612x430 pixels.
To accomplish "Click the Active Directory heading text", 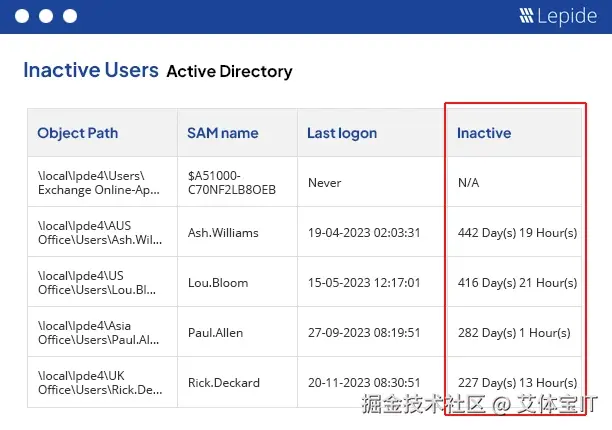I will [x=230, y=71].
